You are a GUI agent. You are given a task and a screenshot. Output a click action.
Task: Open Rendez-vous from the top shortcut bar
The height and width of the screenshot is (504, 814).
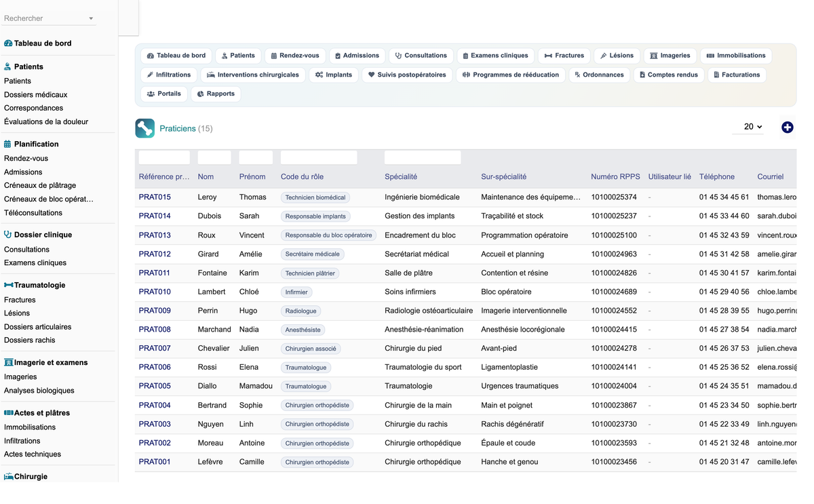click(x=295, y=56)
